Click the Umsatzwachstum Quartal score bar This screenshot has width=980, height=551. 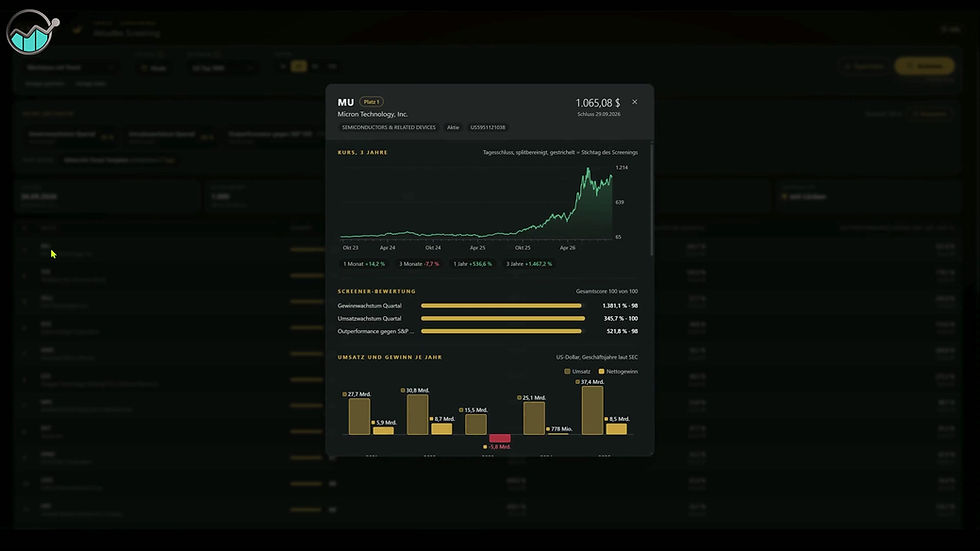tap(503, 319)
